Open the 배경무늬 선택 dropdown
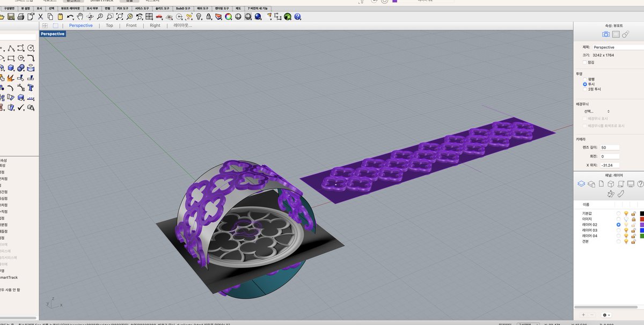644x325 pixels. click(x=597, y=111)
